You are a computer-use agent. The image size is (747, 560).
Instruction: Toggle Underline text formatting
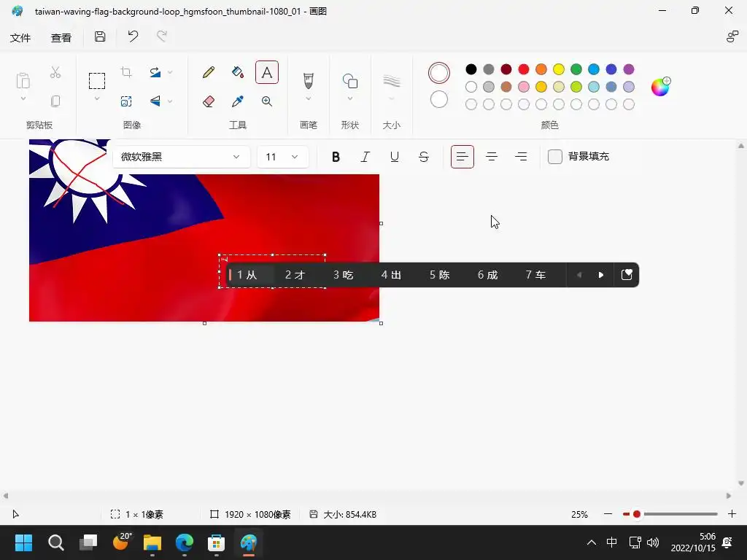pos(395,157)
